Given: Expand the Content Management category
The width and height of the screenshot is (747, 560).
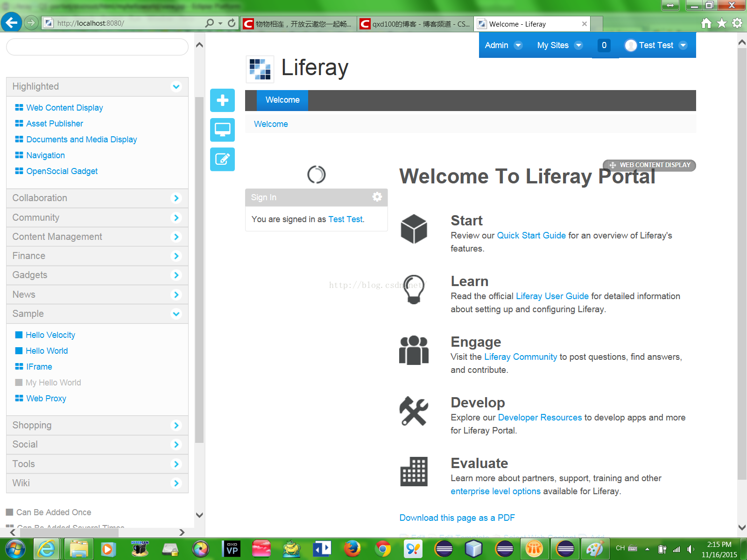Looking at the screenshot, I should coord(176,237).
